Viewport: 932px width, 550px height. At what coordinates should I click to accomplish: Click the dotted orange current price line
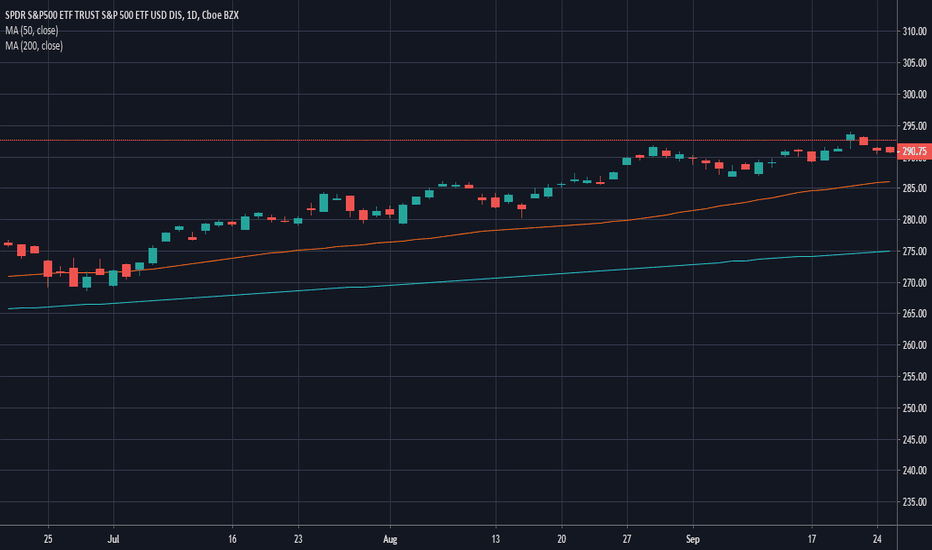tap(448, 140)
